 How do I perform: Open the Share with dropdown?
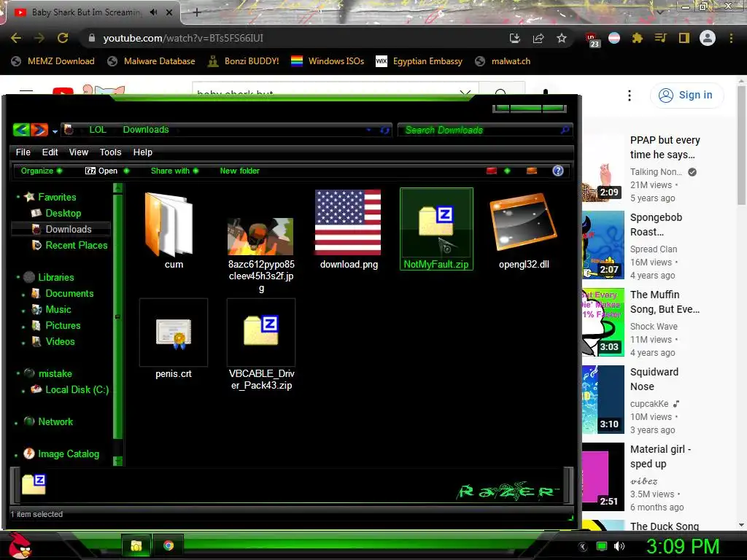[174, 171]
